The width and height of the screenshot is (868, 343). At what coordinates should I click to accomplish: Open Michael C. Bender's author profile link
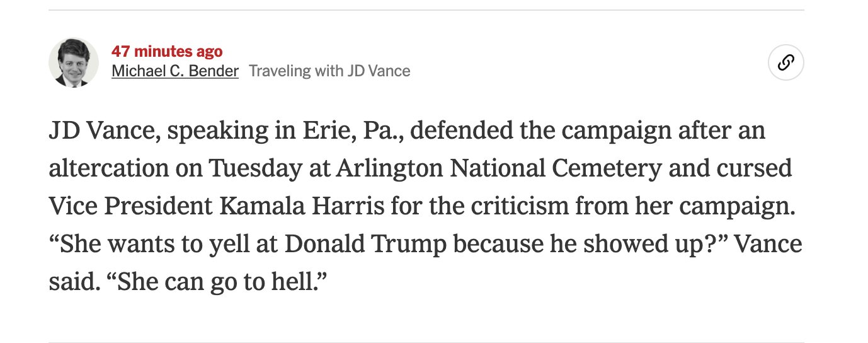[x=175, y=71]
